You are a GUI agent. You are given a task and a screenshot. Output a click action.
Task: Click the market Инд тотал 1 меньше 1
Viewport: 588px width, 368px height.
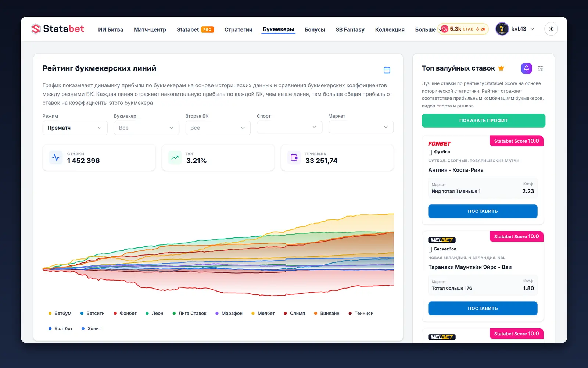pos(456,191)
